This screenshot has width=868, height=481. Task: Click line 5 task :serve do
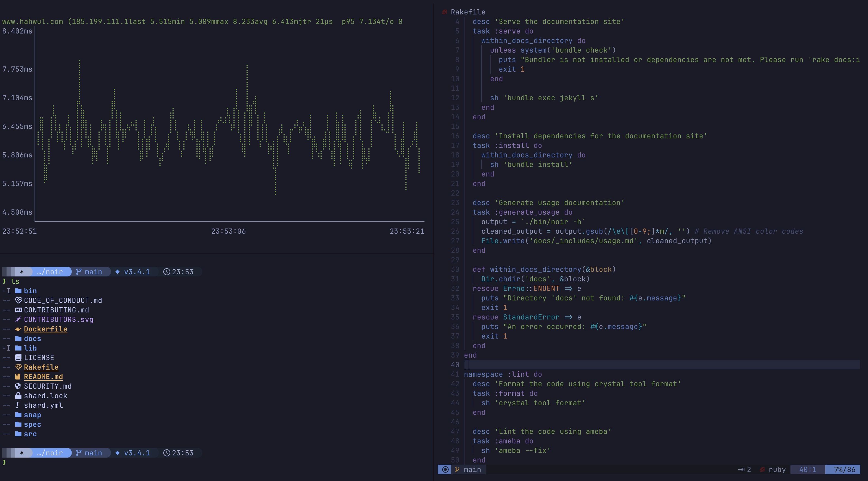click(503, 31)
